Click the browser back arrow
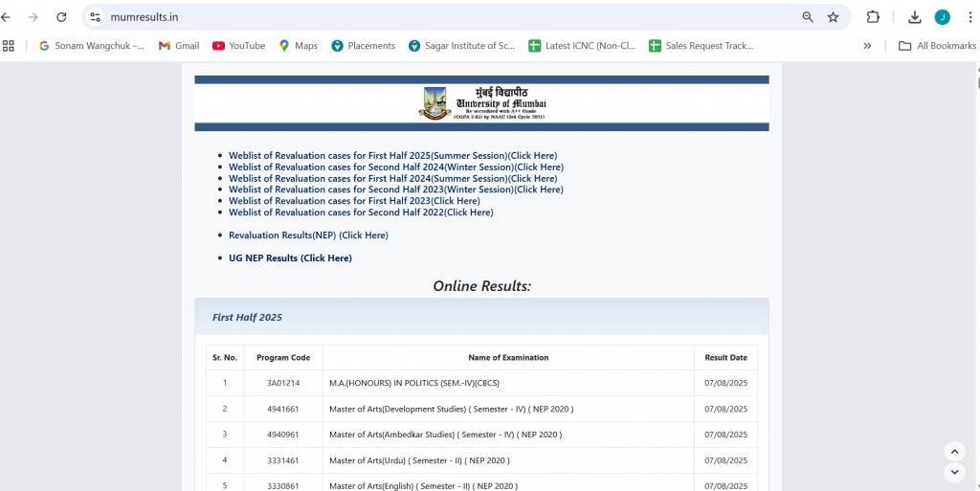Viewport: 980px width, 491px height. pyautogui.click(x=8, y=17)
